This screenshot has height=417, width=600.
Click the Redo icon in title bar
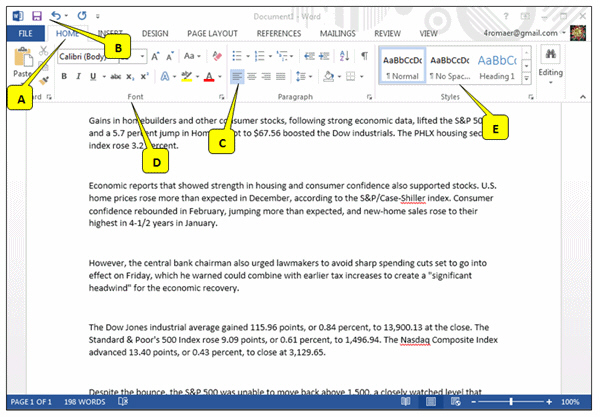pyautogui.click(x=82, y=16)
